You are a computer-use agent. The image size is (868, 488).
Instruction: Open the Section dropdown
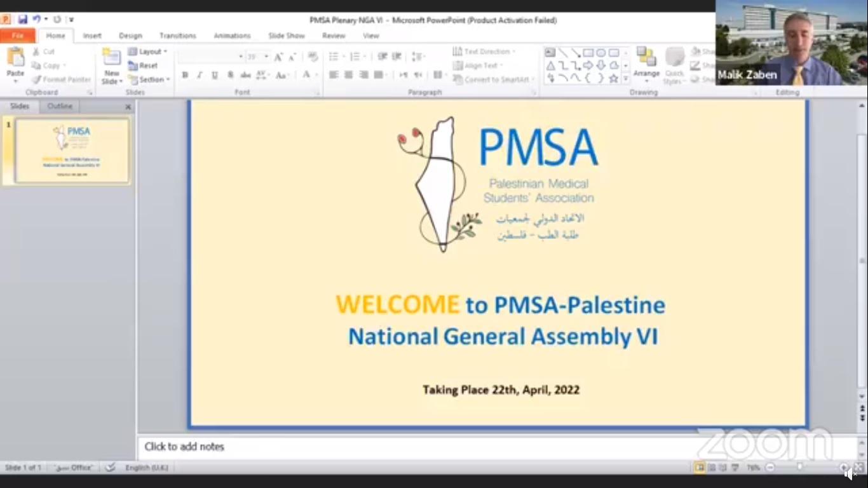[149, 79]
